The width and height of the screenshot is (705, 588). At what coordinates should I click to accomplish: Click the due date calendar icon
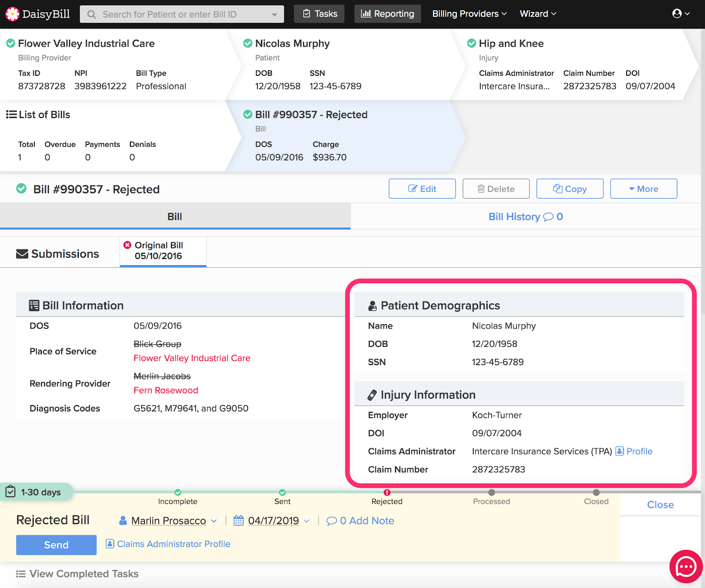click(238, 521)
